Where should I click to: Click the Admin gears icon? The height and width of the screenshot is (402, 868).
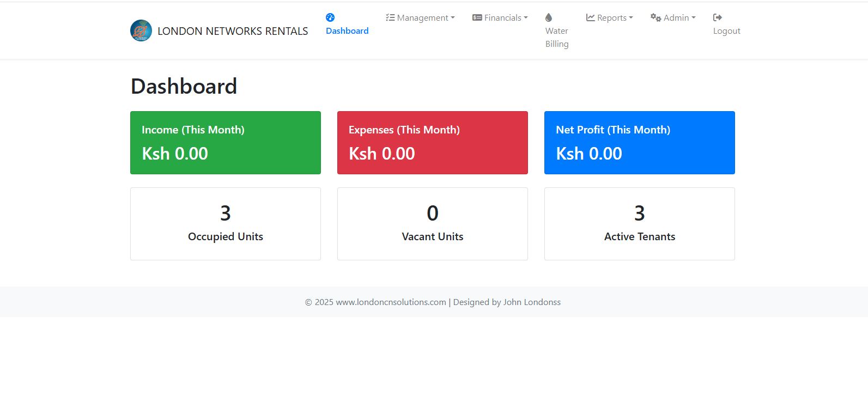point(656,17)
